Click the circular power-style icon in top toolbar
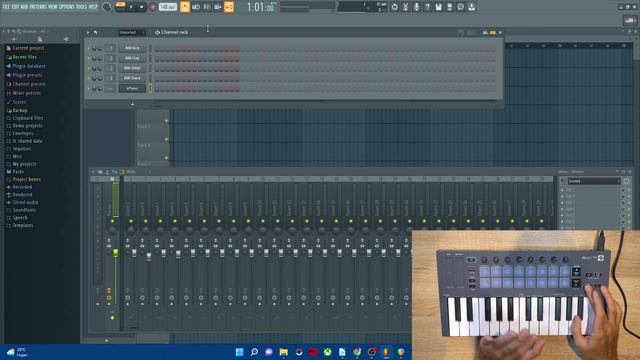Viewport: 640px width, 360px height. (x=394, y=7)
